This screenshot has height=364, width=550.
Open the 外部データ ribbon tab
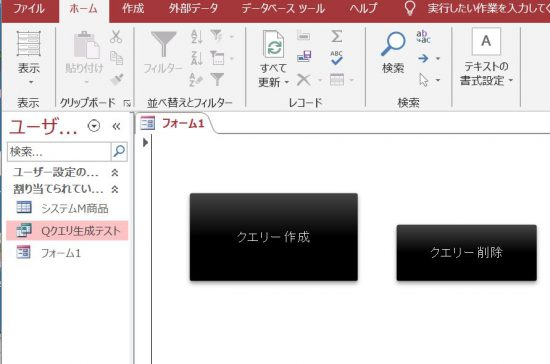pyautogui.click(x=193, y=8)
